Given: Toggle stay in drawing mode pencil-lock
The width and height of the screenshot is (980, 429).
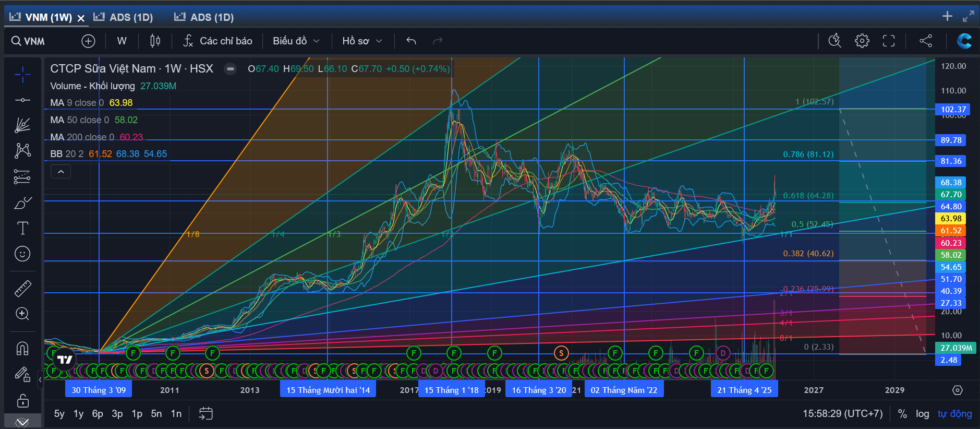Looking at the screenshot, I should [22, 374].
